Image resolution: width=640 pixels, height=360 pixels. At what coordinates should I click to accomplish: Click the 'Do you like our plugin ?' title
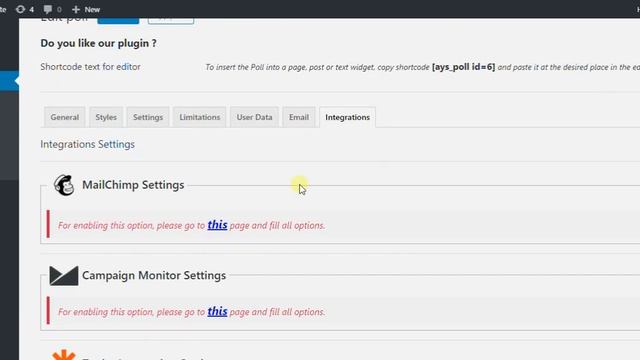tap(98, 43)
